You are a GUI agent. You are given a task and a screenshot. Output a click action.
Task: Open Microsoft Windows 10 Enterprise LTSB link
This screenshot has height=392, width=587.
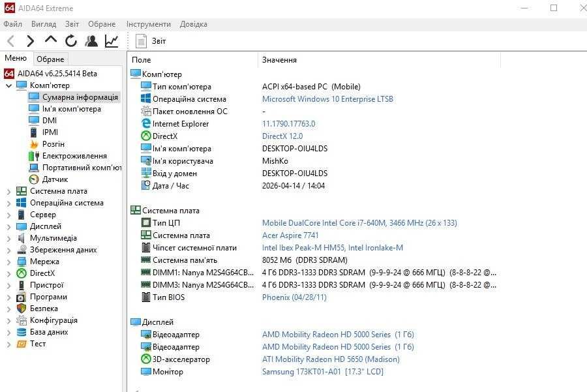coord(327,99)
